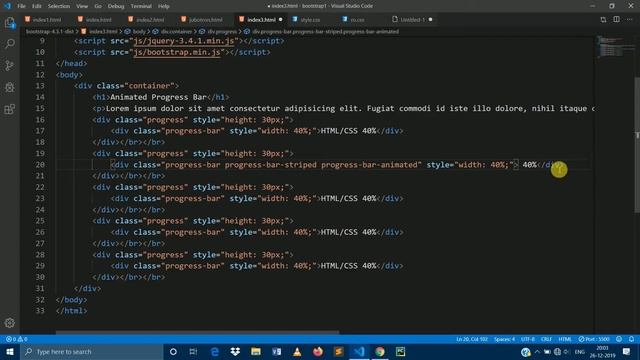
Task: Click the div.progress-bar-animated breadcrumb
Action: (325, 31)
